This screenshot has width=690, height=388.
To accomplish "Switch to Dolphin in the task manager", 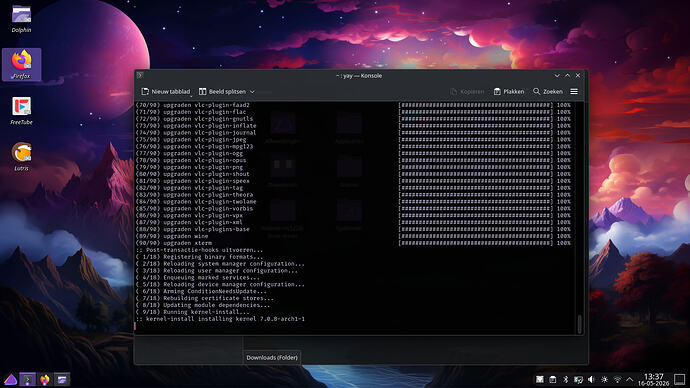I will click(62, 379).
